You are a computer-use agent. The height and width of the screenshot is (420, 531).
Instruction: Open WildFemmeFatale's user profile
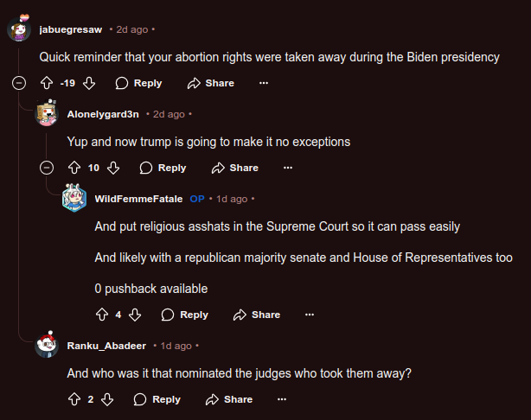pos(138,199)
